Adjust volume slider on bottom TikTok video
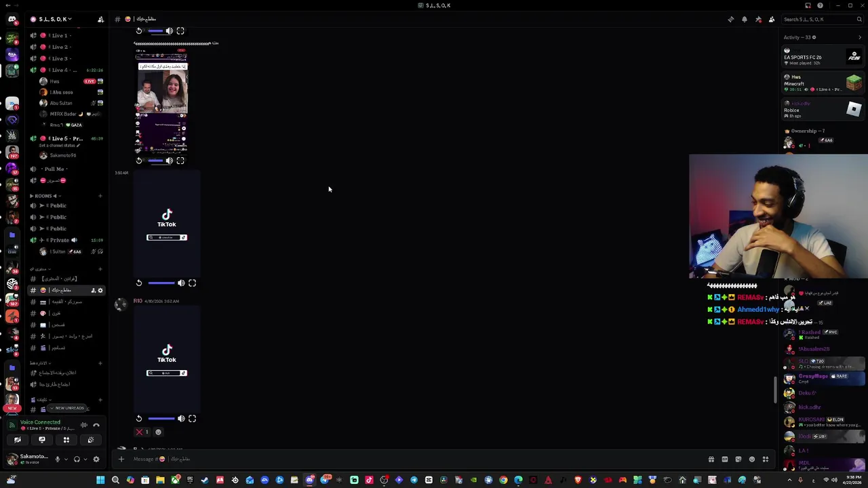 [x=161, y=418]
